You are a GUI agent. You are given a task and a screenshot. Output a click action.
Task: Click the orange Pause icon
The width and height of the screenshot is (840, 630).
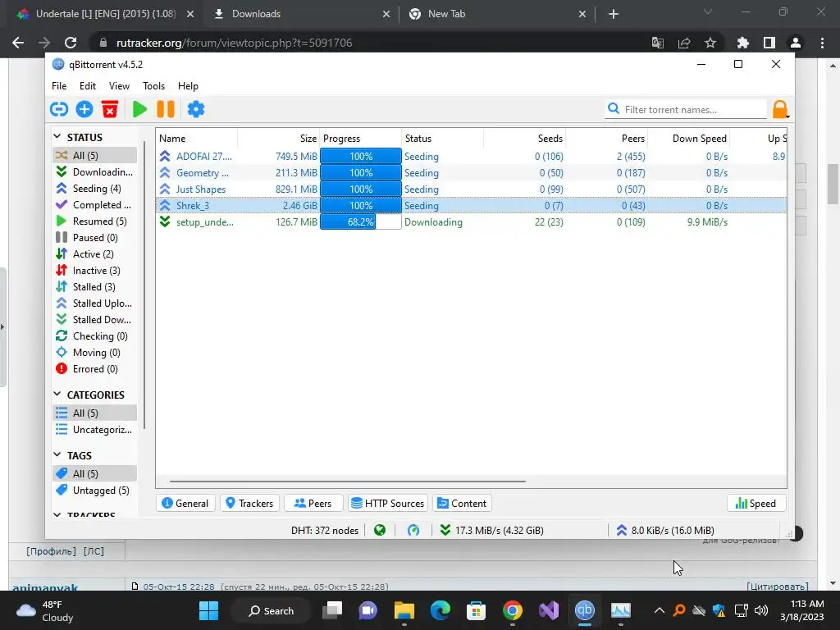(166, 109)
